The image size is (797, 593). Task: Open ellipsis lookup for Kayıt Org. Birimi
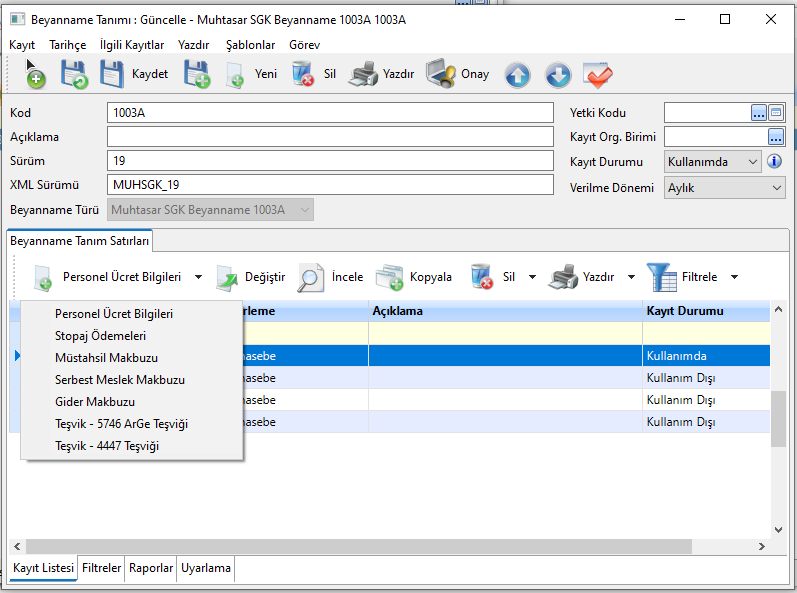776,137
